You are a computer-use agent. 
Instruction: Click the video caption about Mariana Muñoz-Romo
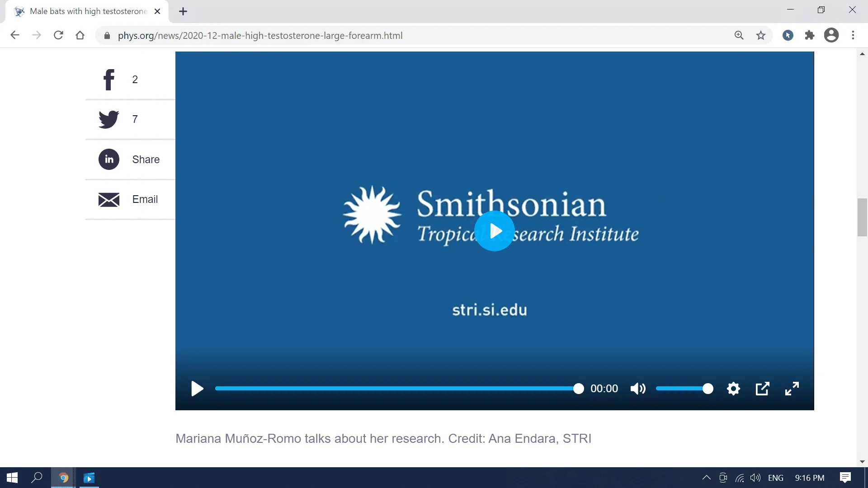(x=383, y=438)
